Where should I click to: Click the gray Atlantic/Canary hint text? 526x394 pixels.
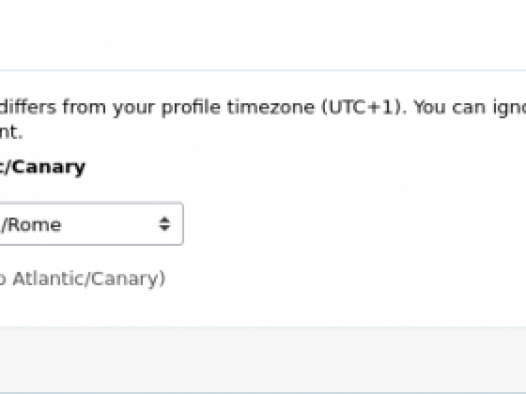coord(83,279)
